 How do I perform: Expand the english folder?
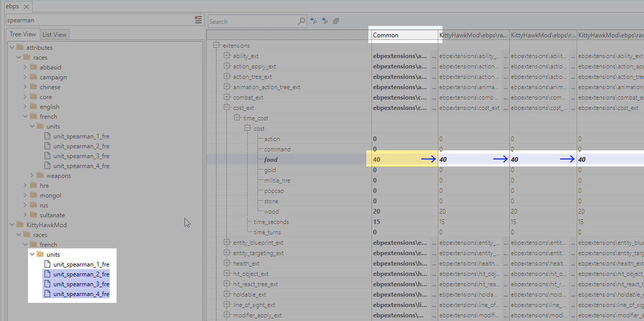[25, 107]
